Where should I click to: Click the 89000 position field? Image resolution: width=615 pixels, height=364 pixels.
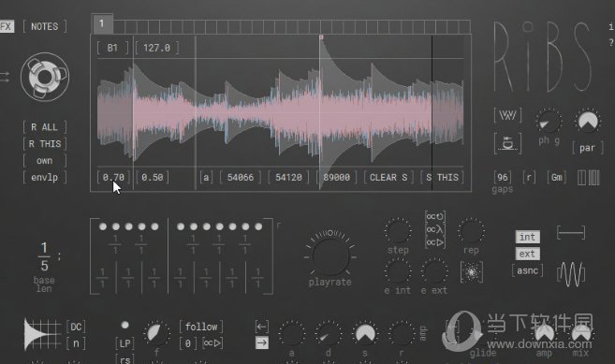(x=337, y=177)
